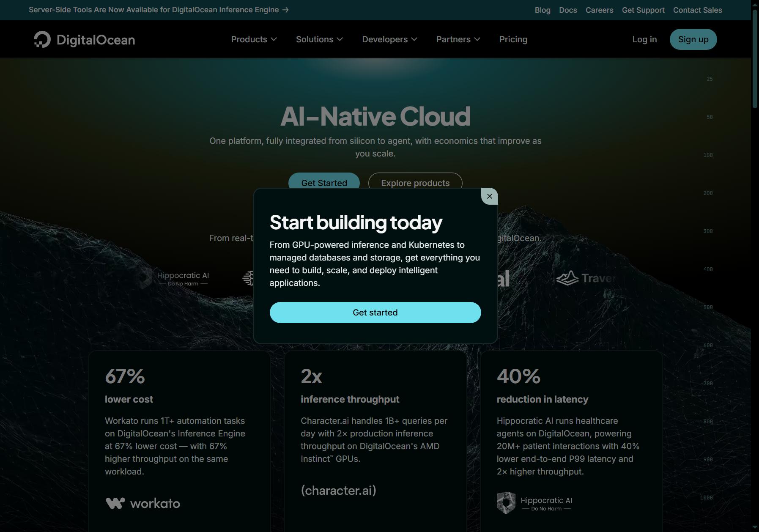Image resolution: width=759 pixels, height=532 pixels.
Task: Click the AI-Native Cloud headline
Action: [375, 116]
